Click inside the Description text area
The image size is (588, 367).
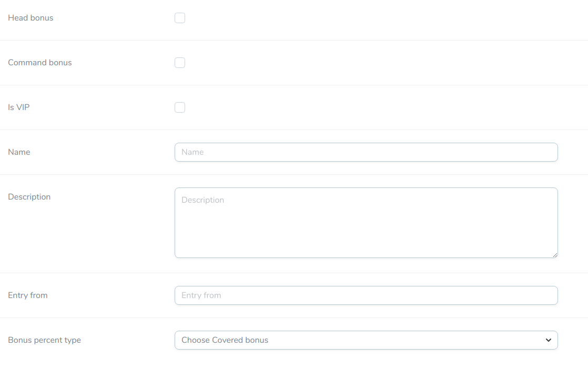click(x=366, y=226)
